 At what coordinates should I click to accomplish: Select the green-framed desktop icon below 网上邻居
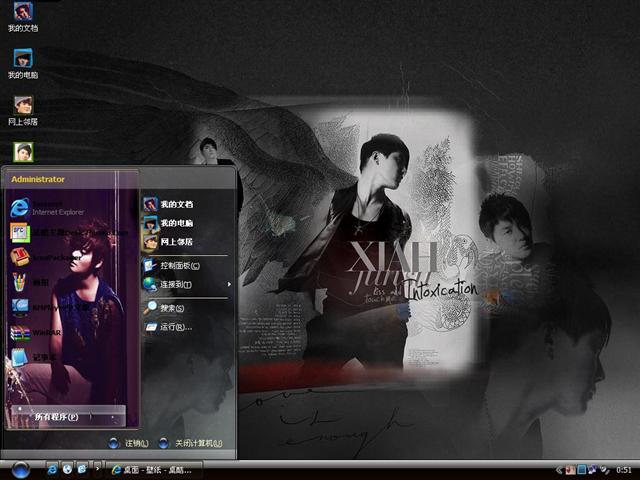tap(23, 152)
